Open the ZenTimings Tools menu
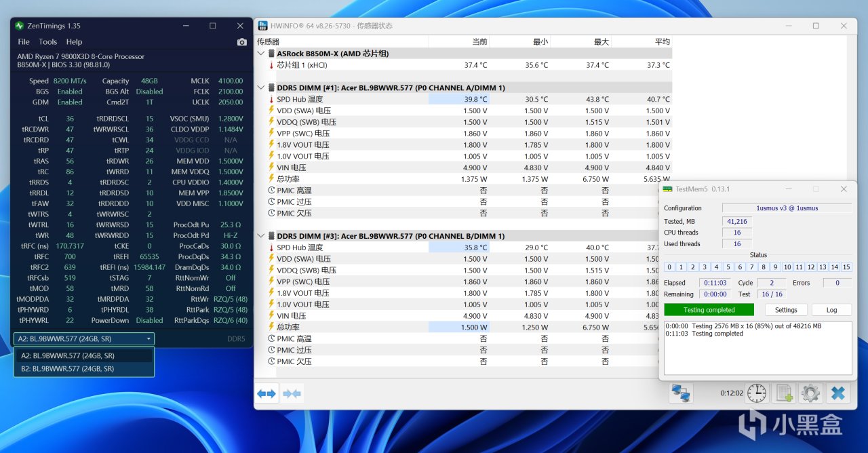 47,42
